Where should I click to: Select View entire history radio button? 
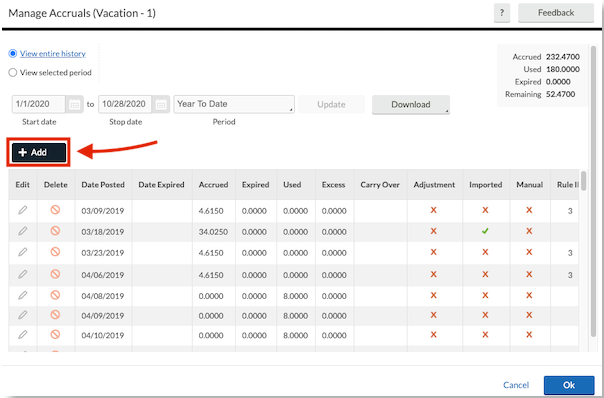click(x=13, y=53)
